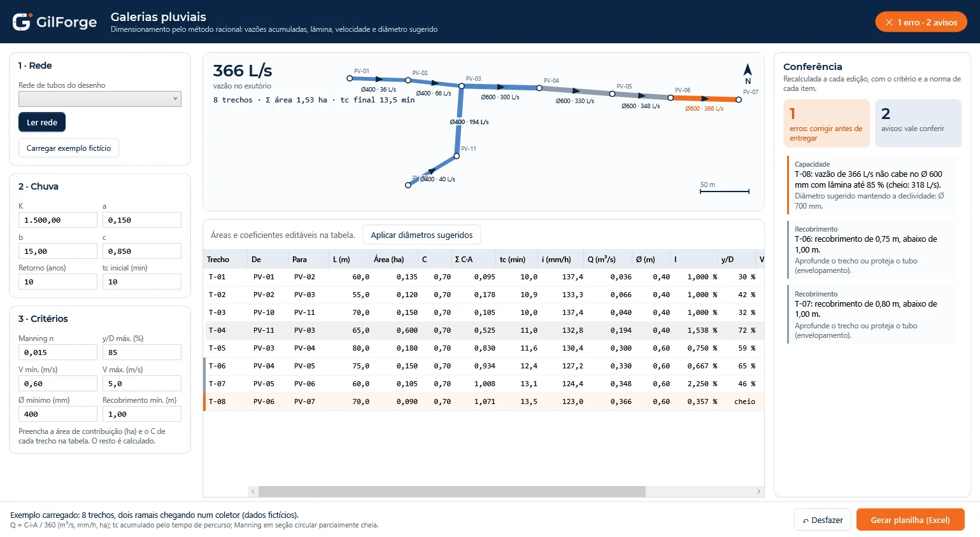Edit the Ø mínimo (mm) field
Image resolution: width=980 pixels, height=537 pixels.
click(58, 414)
